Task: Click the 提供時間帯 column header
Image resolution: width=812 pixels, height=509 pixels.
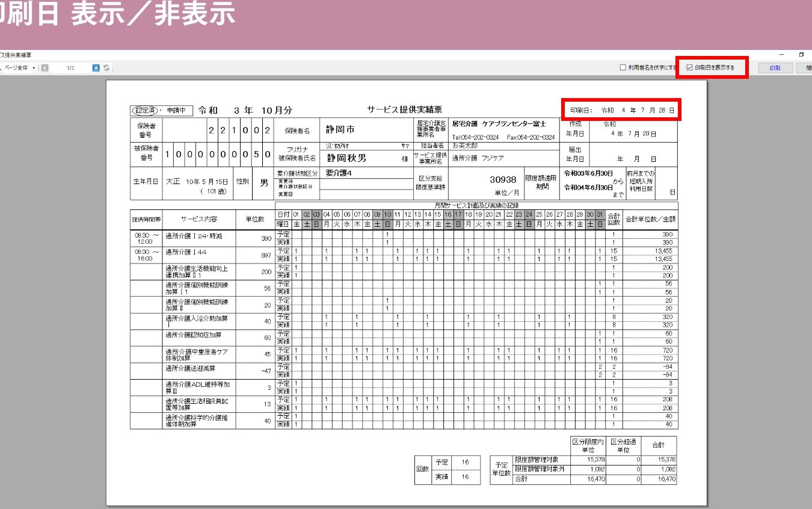Action: pyautogui.click(x=146, y=220)
